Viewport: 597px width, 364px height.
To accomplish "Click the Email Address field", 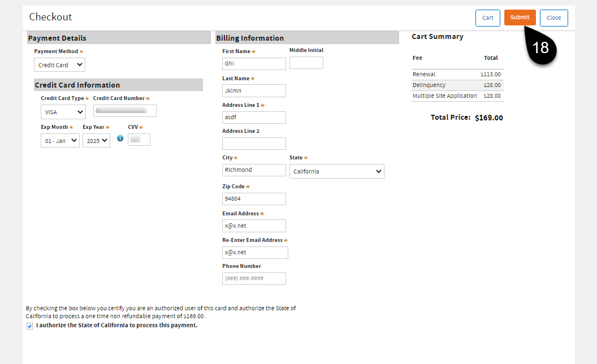I will pyautogui.click(x=254, y=226).
